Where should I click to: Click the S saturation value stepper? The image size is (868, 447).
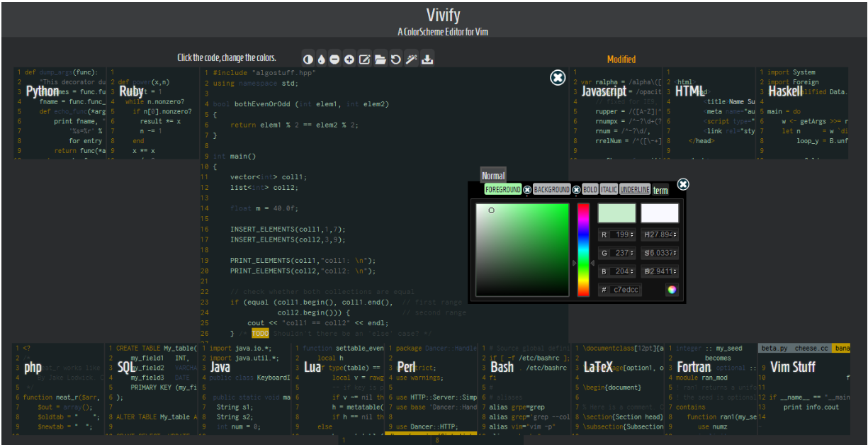pos(660,253)
